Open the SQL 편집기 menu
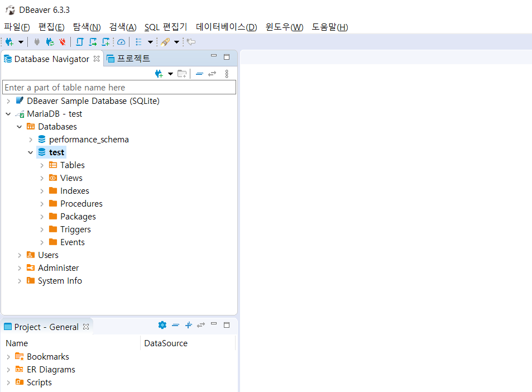532x392 pixels. (x=166, y=27)
